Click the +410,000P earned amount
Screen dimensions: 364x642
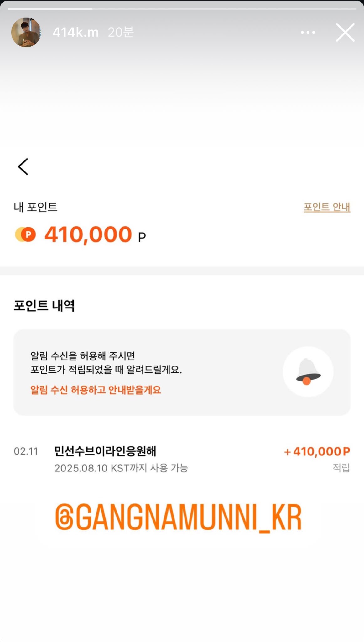(x=317, y=451)
